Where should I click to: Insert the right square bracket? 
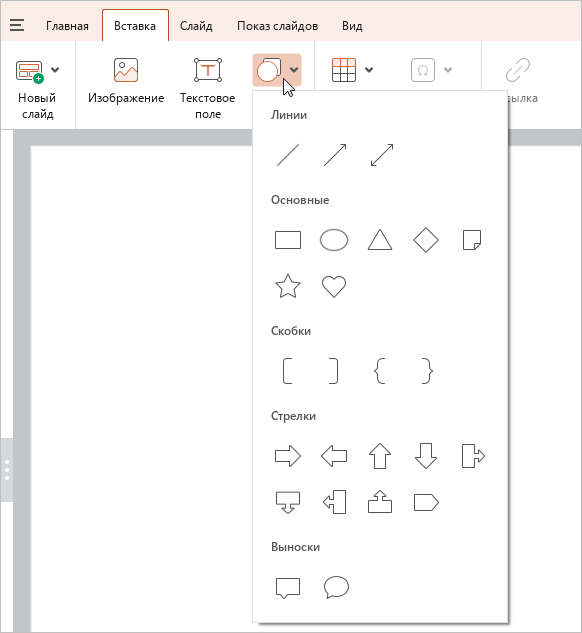(333, 371)
